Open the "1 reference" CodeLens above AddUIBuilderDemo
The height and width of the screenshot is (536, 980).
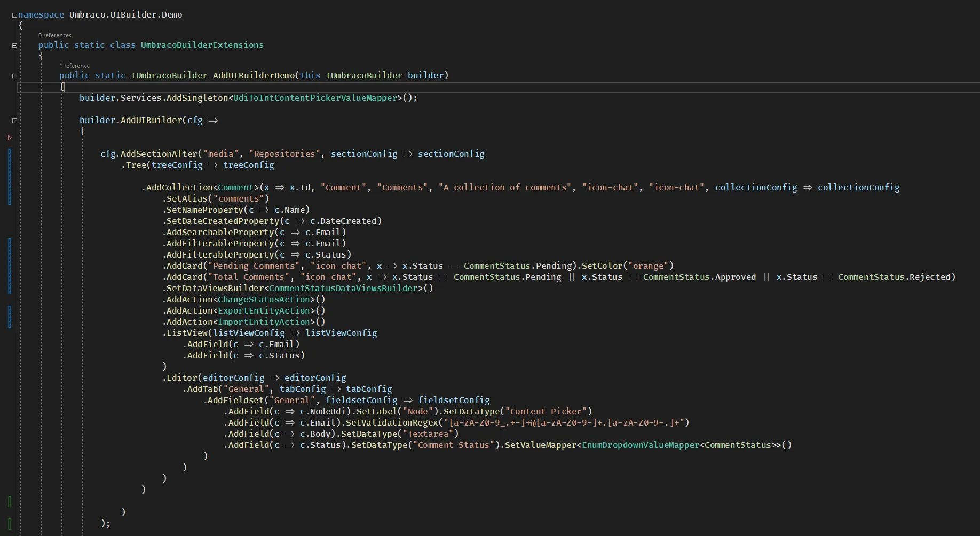[74, 66]
